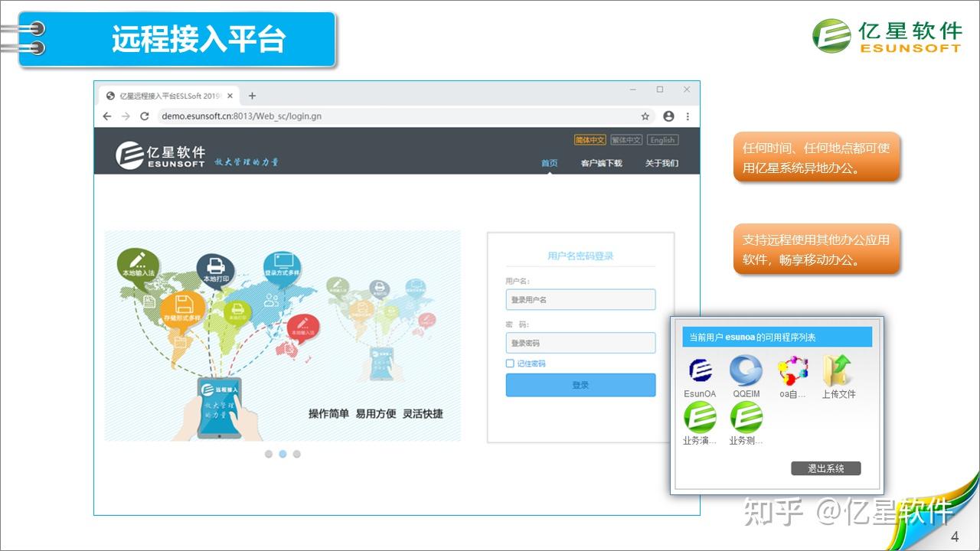Click the 亿星软件 logo at slide top right

pos(880,34)
